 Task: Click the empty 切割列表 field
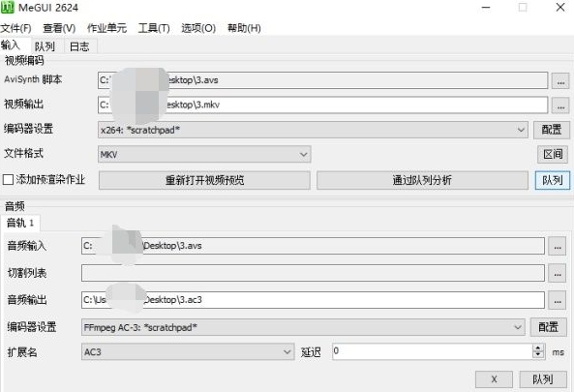coord(313,273)
